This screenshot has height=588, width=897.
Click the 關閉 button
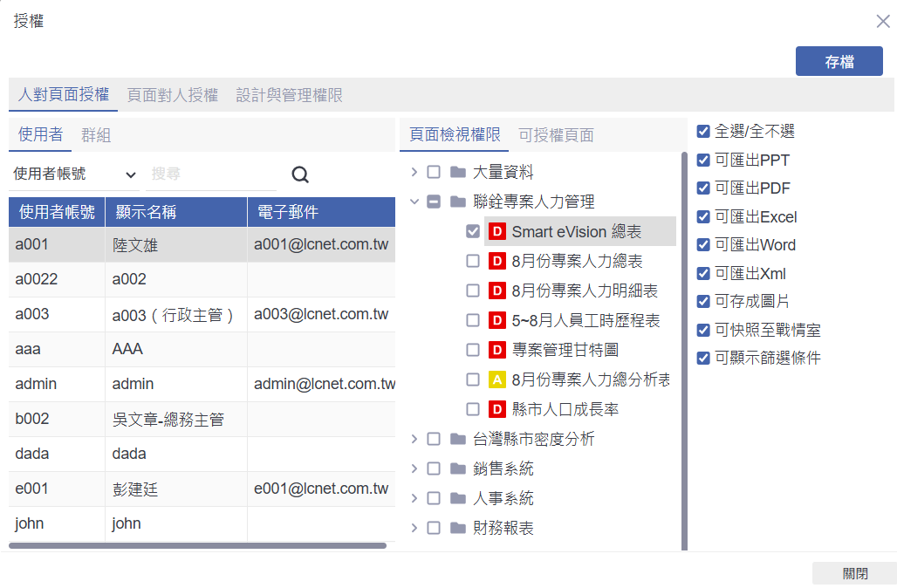(x=854, y=573)
